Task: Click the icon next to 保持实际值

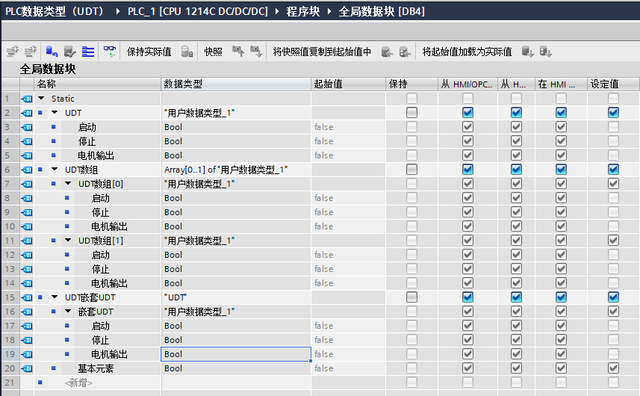Action: [x=187, y=52]
